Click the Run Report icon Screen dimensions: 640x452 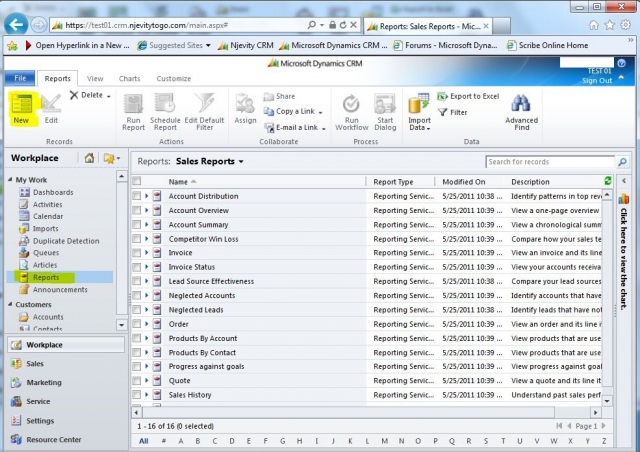pyautogui.click(x=133, y=103)
